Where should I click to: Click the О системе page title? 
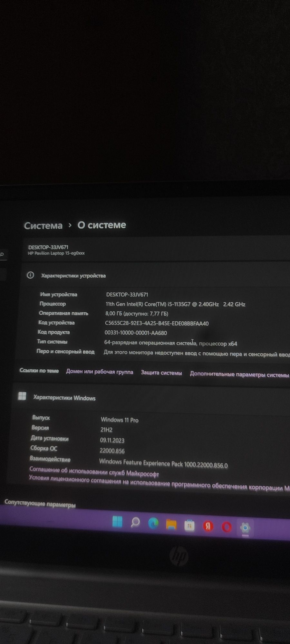tap(102, 225)
